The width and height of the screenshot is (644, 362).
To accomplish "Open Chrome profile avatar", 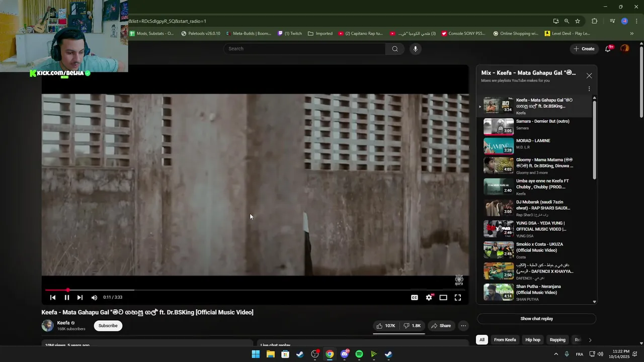I will pos(624,21).
